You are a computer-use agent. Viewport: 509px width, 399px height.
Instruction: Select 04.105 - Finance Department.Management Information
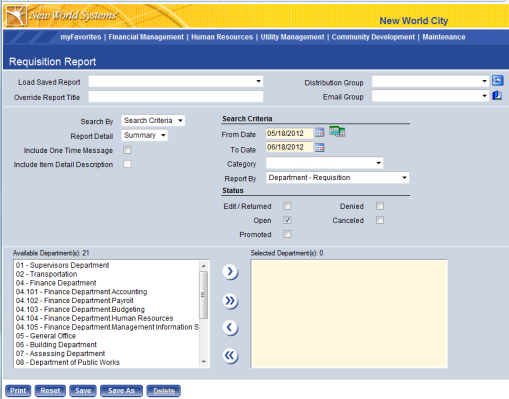[x=107, y=327]
